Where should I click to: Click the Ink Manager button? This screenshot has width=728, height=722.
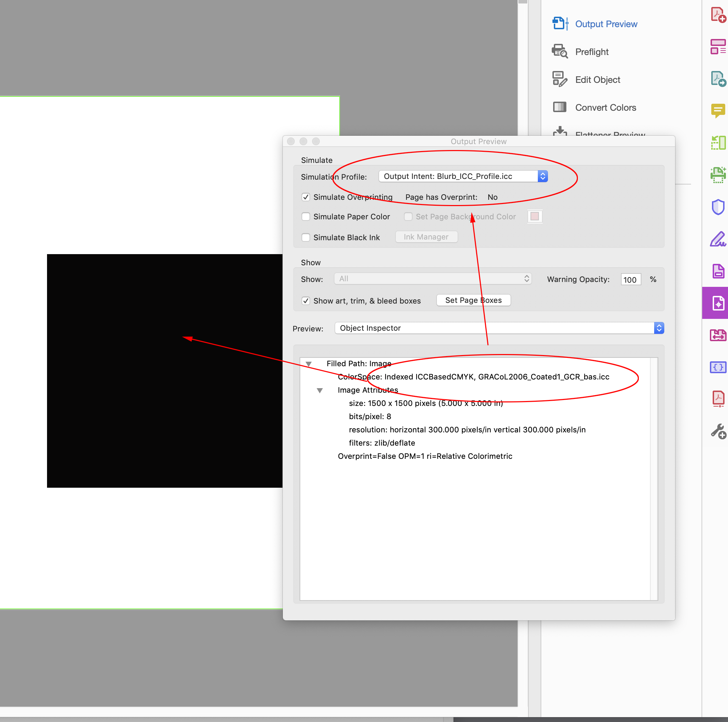coord(426,237)
